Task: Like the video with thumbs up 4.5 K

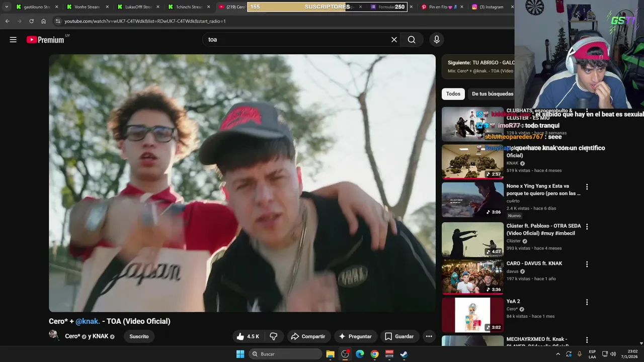Action: pyautogui.click(x=248, y=336)
